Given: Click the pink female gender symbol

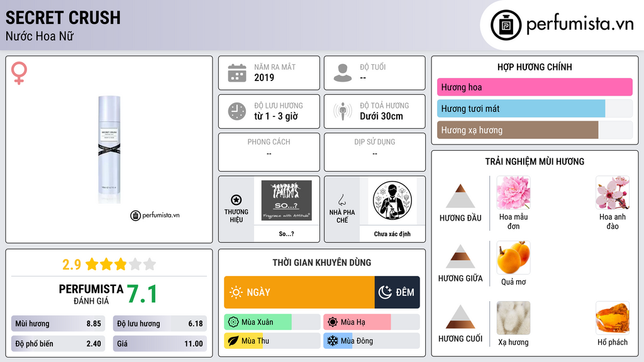Looking at the screenshot, I should point(19,73).
